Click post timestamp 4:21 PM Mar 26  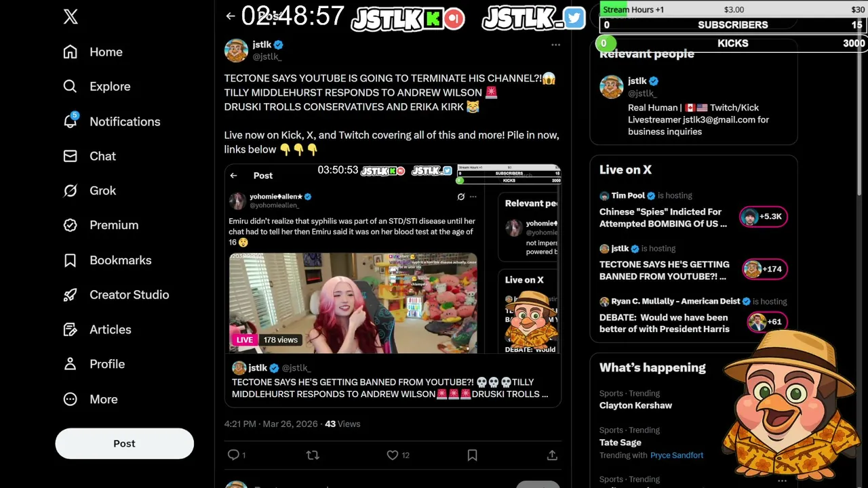(271, 424)
